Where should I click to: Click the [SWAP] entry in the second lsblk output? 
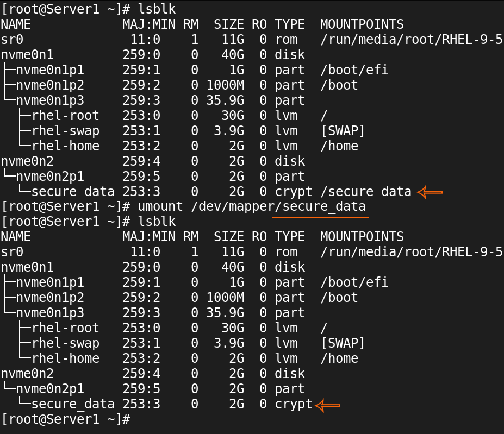(x=343, y=343)
